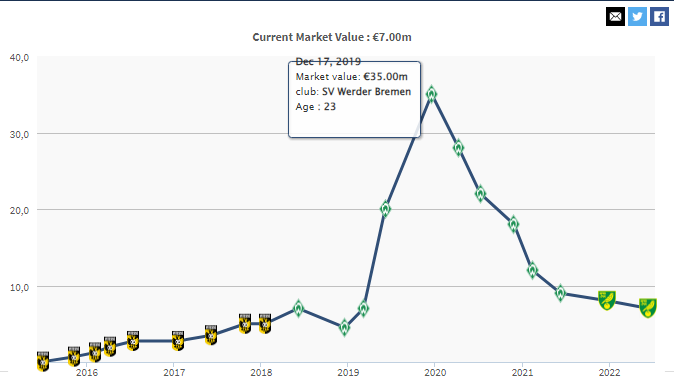This screenshot has height=390, width=674.
Task: Click the '2021' x-axis label
Action: (x=522, y=372)
